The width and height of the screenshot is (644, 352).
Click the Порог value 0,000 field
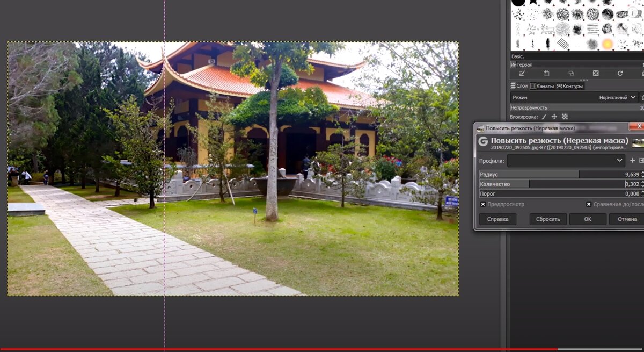(632, 193)
